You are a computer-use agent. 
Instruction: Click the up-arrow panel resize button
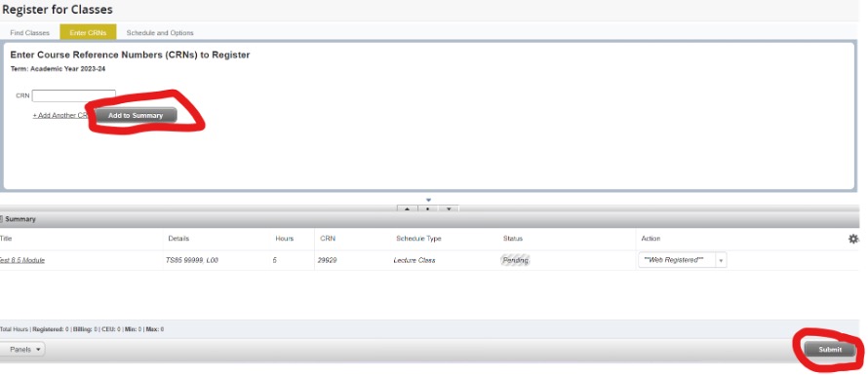(408, 209)
